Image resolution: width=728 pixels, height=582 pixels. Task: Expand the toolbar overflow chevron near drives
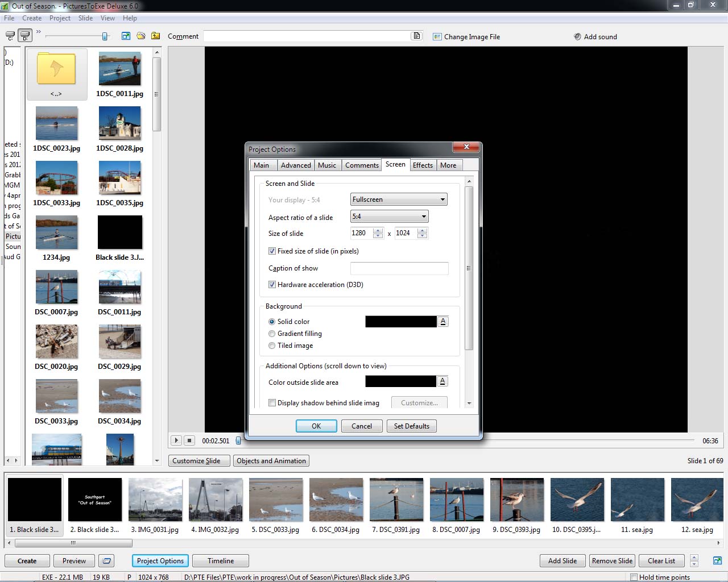pyautogui.click(x=39, y=32)
